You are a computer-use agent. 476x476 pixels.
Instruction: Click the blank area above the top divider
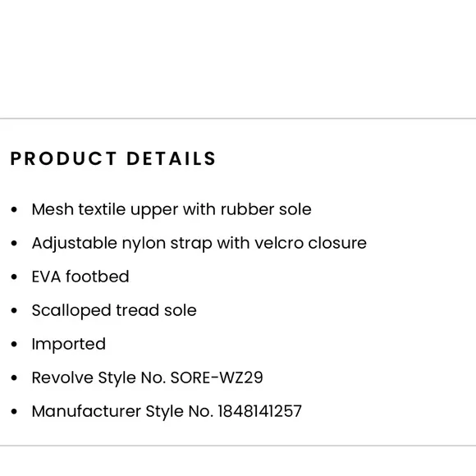[238, 58]
